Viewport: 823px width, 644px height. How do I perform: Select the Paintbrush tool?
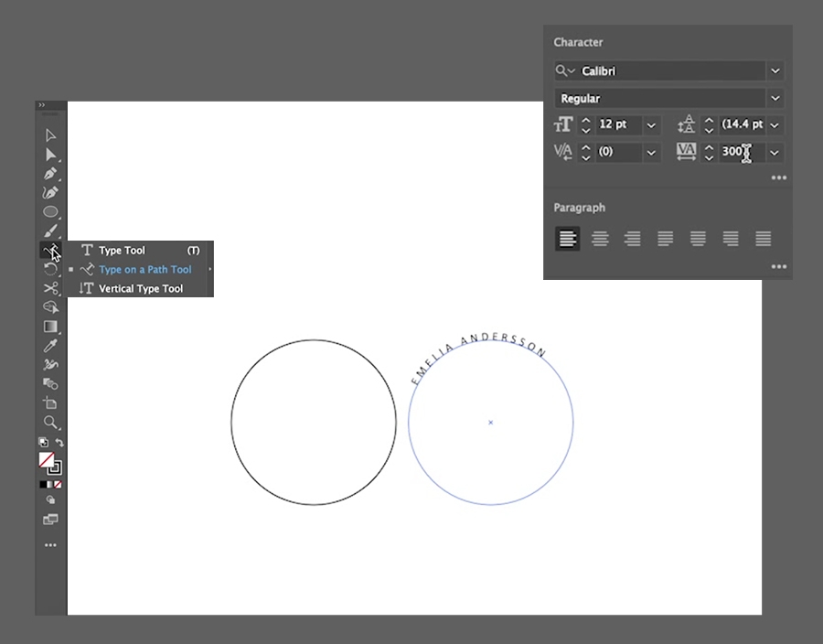pos(50,231)
